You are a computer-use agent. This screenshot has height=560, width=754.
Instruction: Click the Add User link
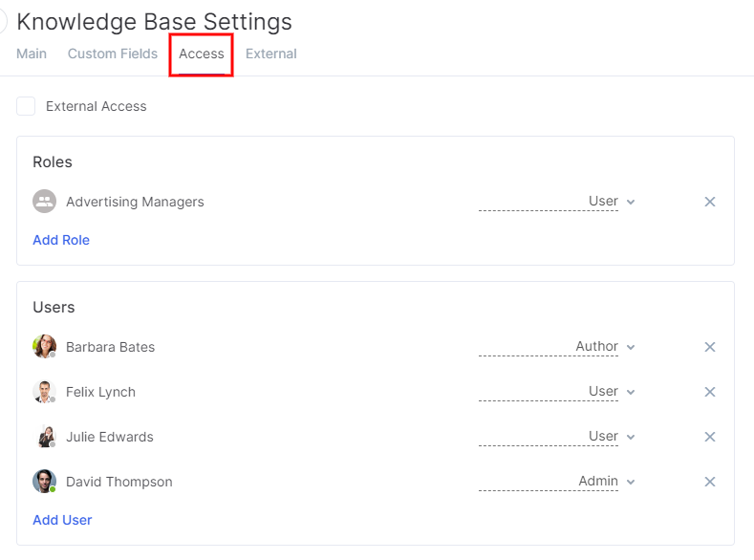tap(62, 520)
